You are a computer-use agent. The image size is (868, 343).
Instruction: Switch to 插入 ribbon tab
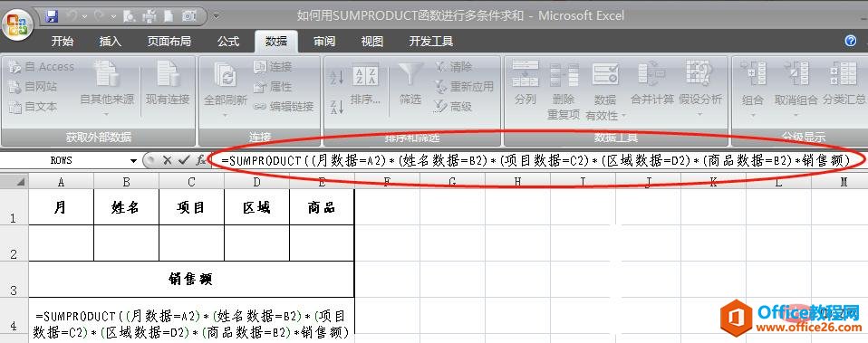111,42
